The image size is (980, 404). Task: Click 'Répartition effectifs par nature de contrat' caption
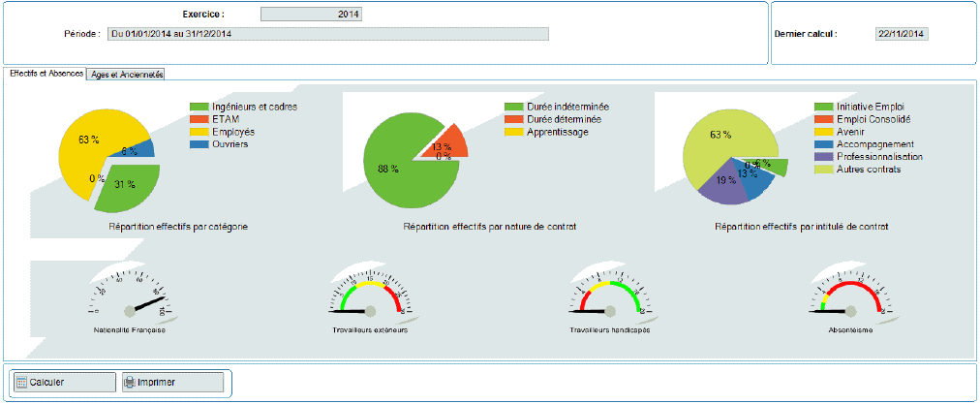click(x=490, y=227)
